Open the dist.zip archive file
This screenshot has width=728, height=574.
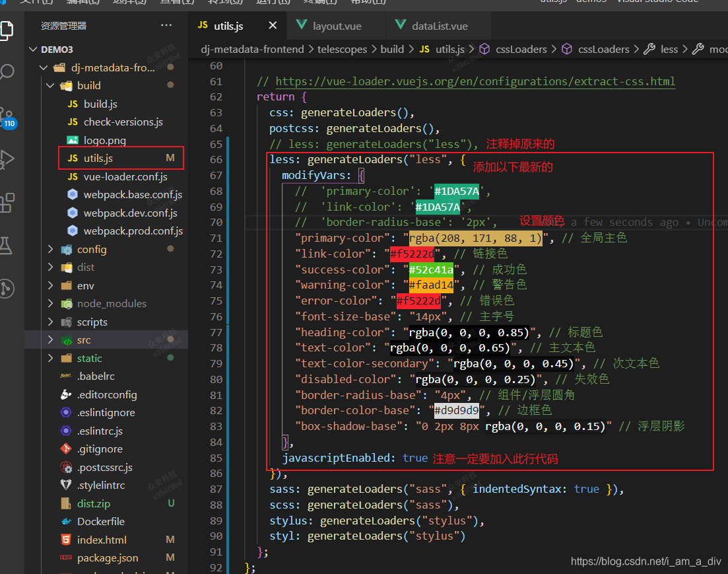[93, 504]
